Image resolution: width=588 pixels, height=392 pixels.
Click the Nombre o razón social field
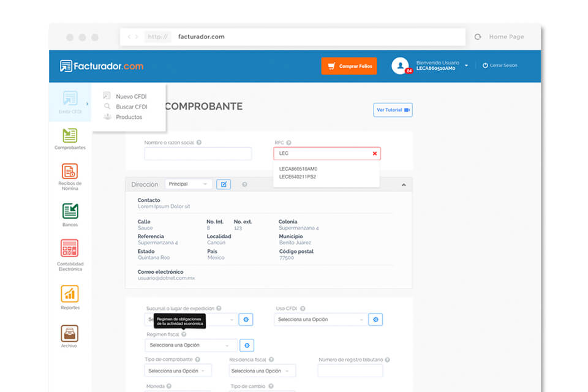(x=198, y=154)
